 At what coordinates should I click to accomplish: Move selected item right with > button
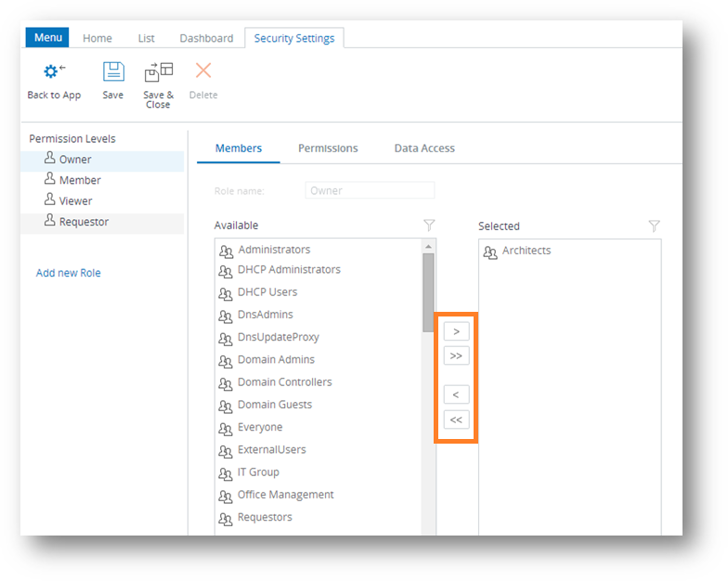point(456,331)
